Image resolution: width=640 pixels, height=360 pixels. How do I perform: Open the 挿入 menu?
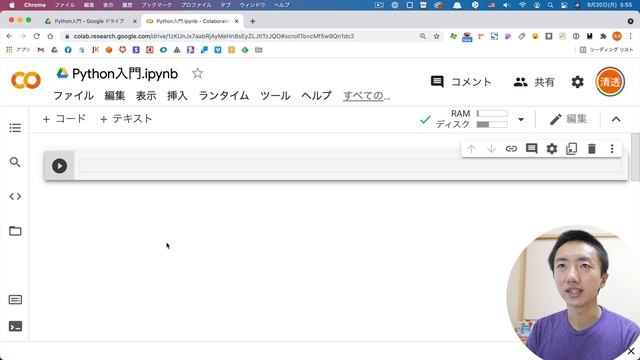tap(177, 96)
